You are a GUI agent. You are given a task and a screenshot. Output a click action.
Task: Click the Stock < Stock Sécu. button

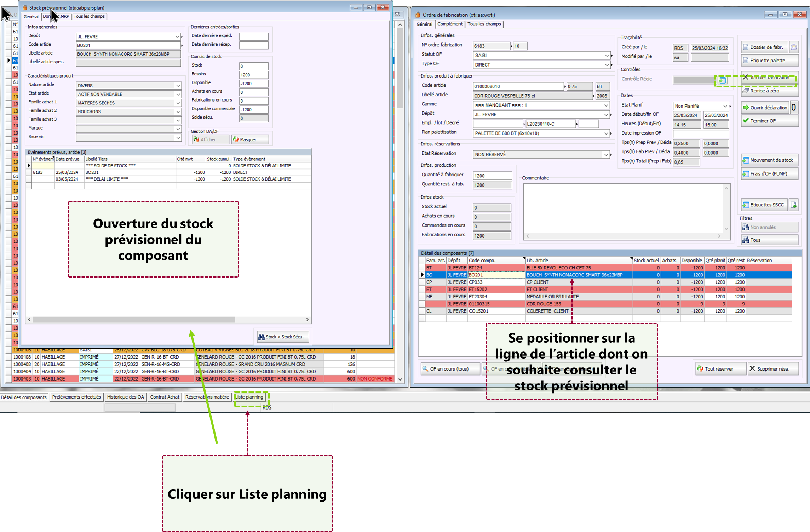pyautogui.click(x=283, y=337)
